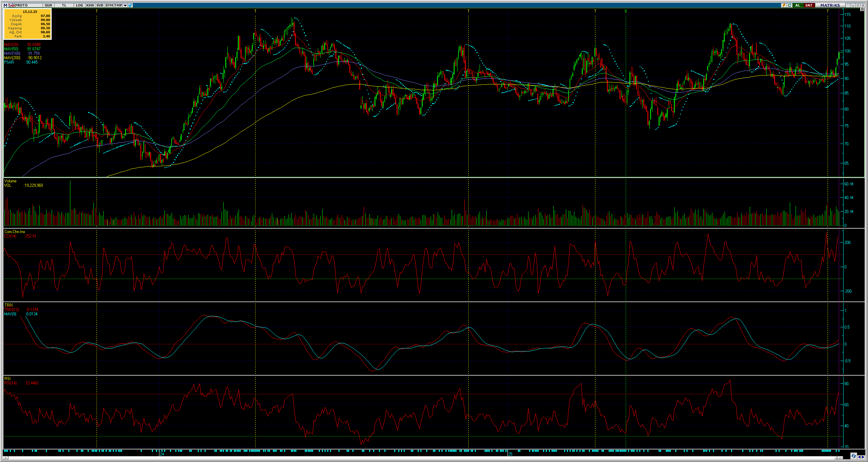Click the SVD toolbar item
This screenshot has height=462, width=868.
[x=100, y=5]
